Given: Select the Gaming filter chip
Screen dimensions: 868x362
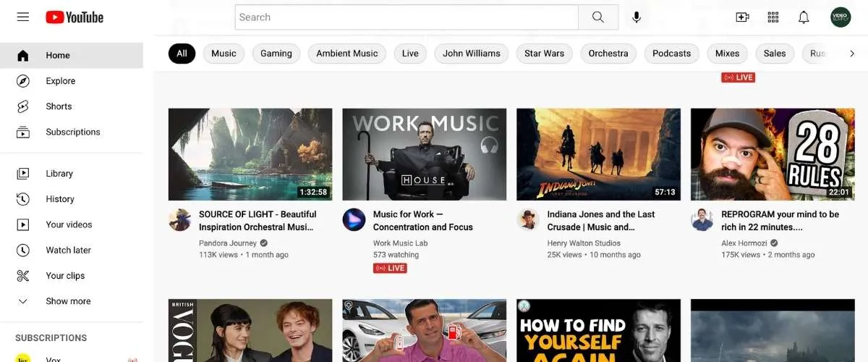Looking at the screenshot, I should tap(276, 54).
